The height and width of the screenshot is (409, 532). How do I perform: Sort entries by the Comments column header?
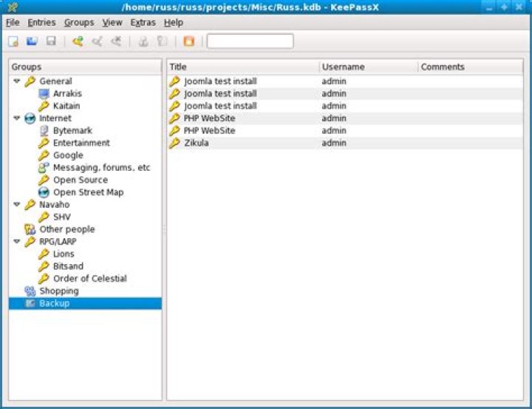471,67
